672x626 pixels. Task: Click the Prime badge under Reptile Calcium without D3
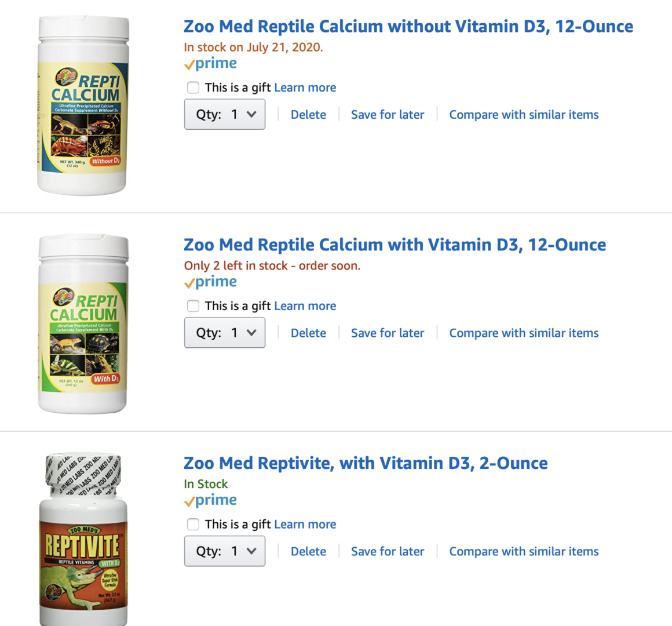point(210,63)
